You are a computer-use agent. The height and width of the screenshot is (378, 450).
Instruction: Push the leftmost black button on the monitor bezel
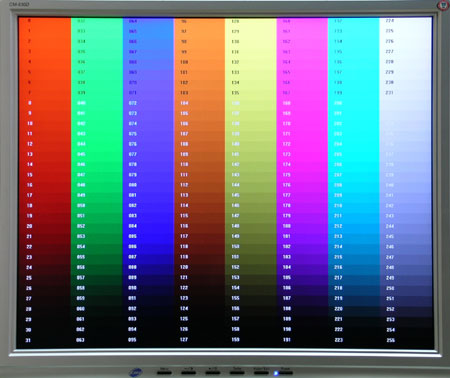point(164,372)
